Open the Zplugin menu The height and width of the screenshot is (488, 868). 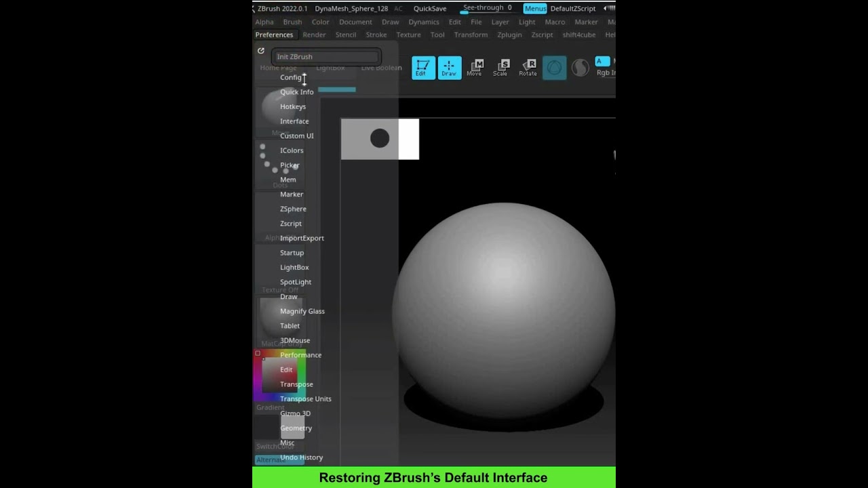pyautogui.click(x=509, y=35)
